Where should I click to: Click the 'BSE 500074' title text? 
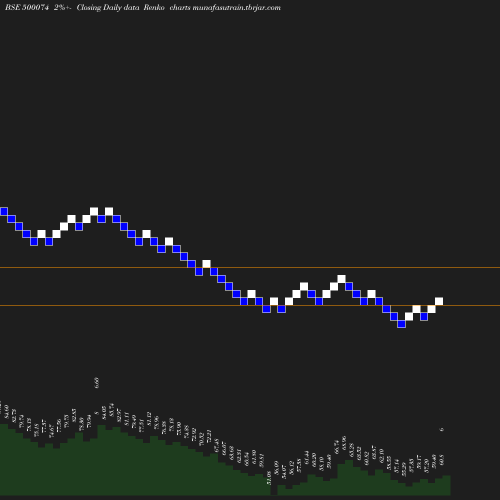(x=27, y=7)
